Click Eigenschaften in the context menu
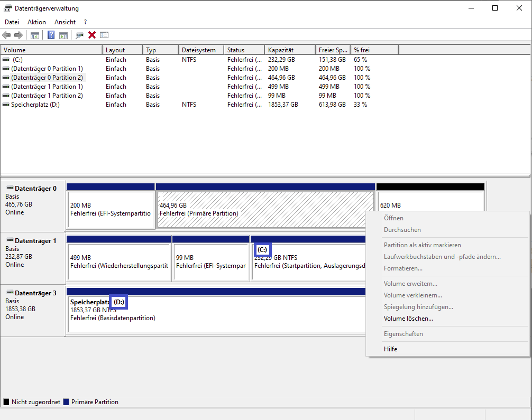 point(403,333)
